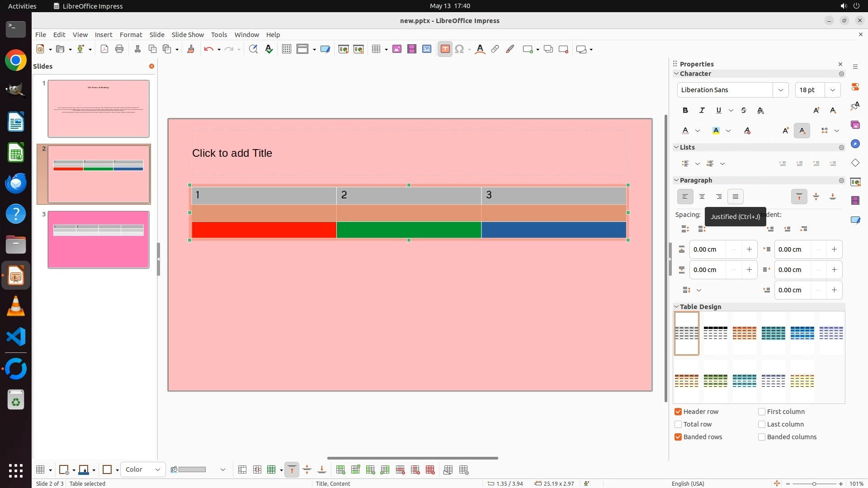Click the Display Grid toolbar icon
The image size is (868, 488).
(x=286, y=49)
